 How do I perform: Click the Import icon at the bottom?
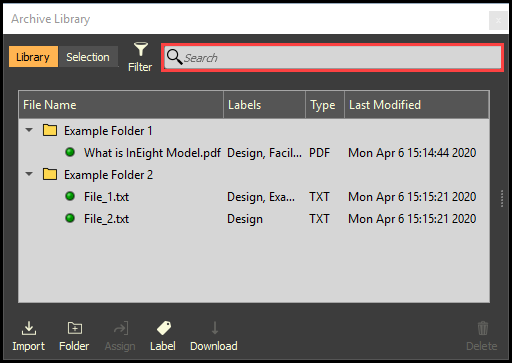coord(29,328)
